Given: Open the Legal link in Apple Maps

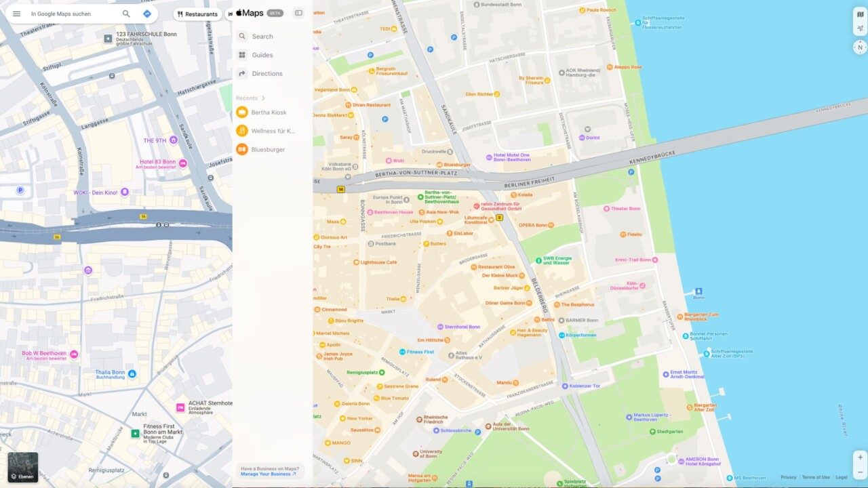Looking at the screenshot, I should point(842,477).
